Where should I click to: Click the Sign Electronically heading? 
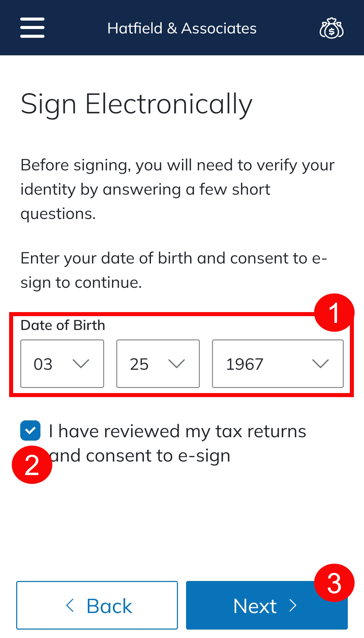136,104
